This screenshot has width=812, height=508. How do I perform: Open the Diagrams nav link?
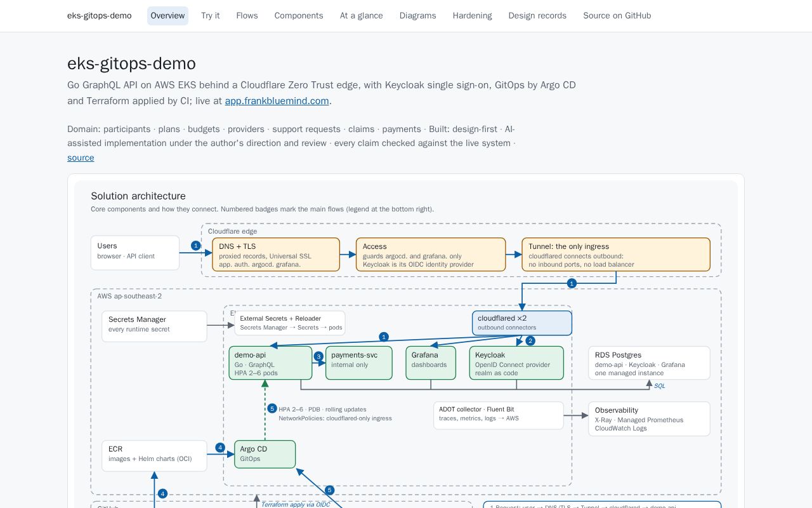coord(418,16)
